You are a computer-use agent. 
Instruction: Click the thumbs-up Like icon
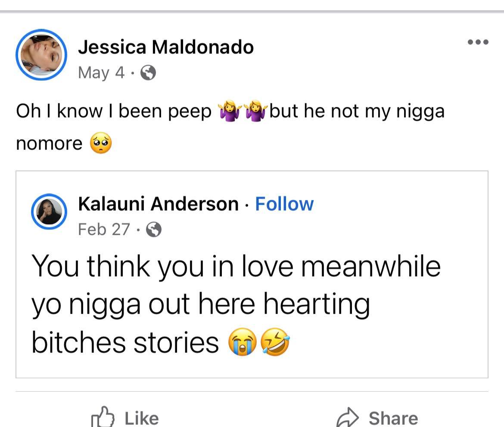click(x=103, y=417)
